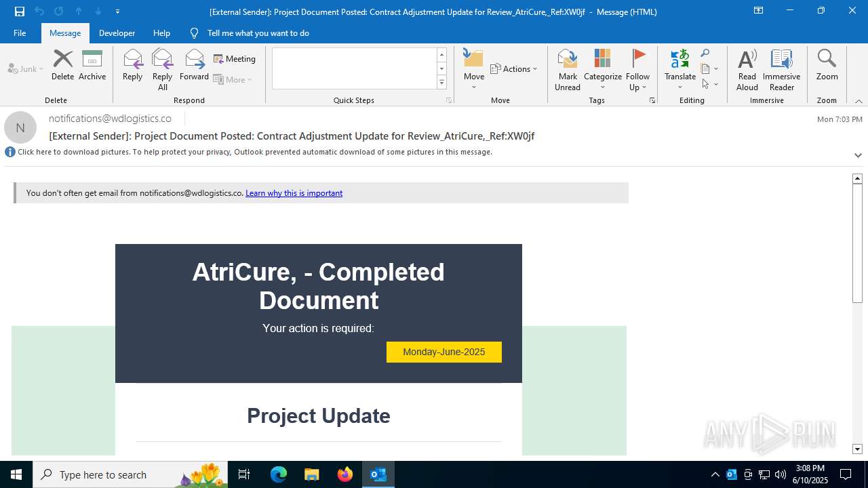Open the Move to folder dropdown

coord(474,69)
